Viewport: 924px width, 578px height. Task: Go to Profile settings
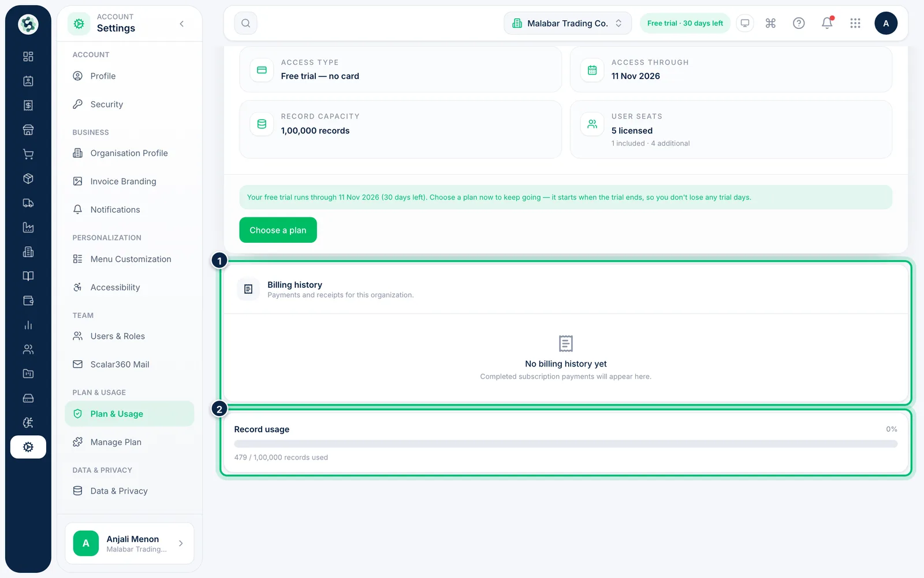click(x=129, y=76)
